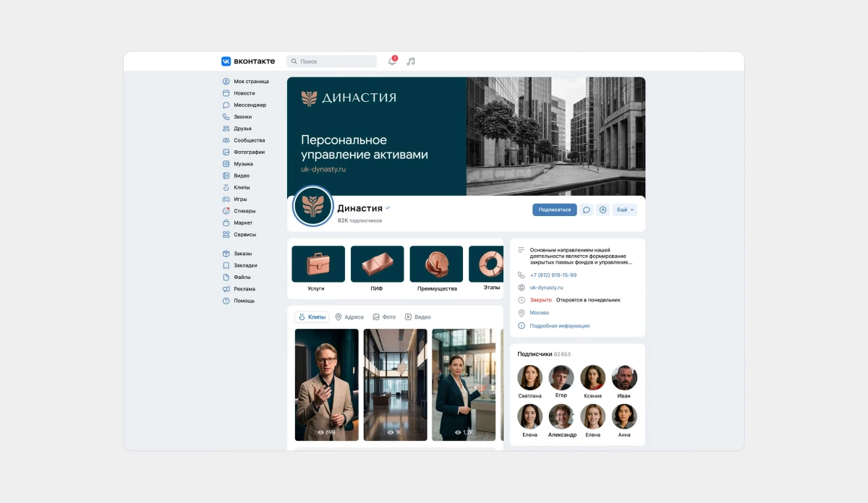
Task: Play the clip with 1,2K views
Action: (464, 384)
